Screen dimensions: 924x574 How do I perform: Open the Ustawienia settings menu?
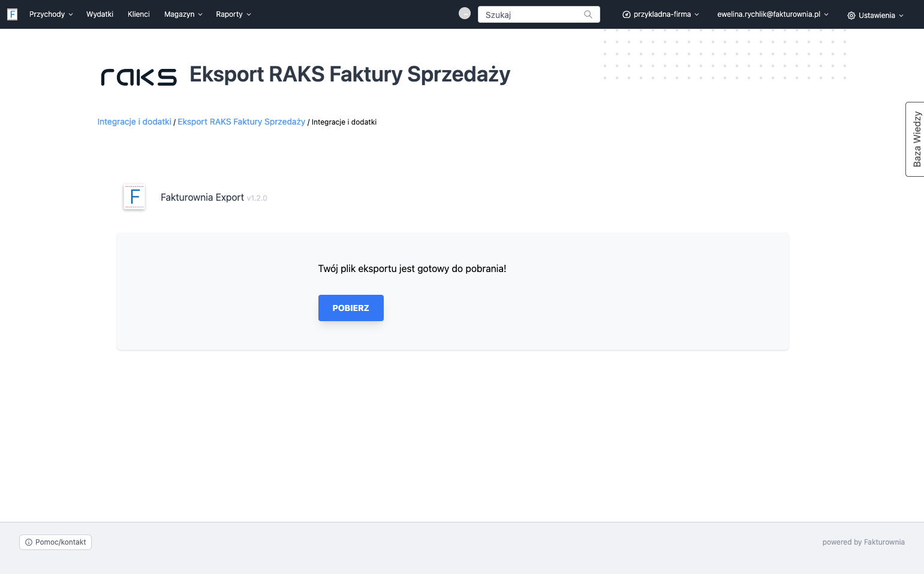[x=875, y=16]
